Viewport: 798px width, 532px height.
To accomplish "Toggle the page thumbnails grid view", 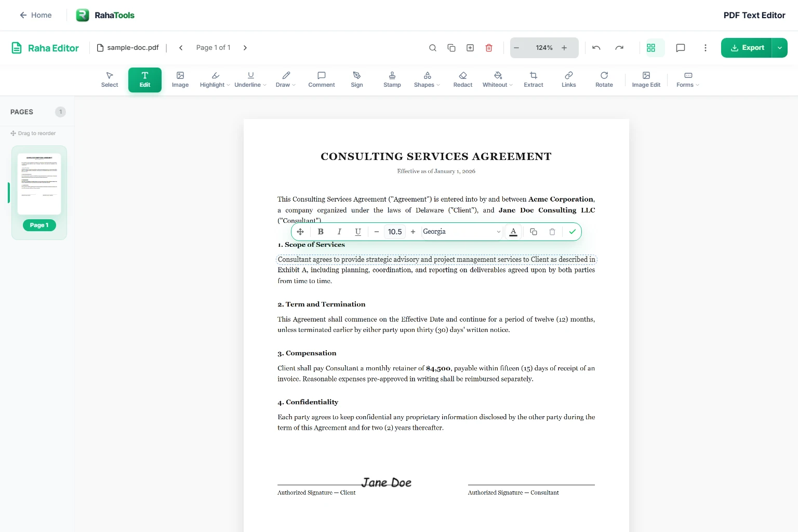I will pyautogui.click(x=651, y=48).
